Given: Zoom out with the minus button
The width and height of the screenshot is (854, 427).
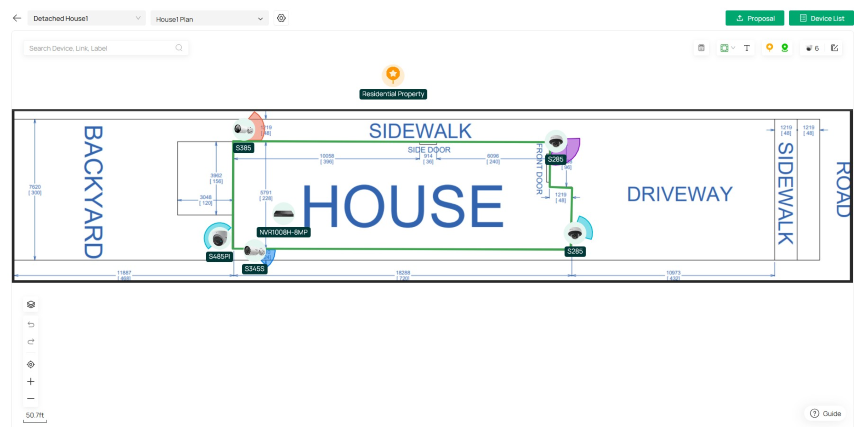Looking at the screenshot, I should [30, 399].
